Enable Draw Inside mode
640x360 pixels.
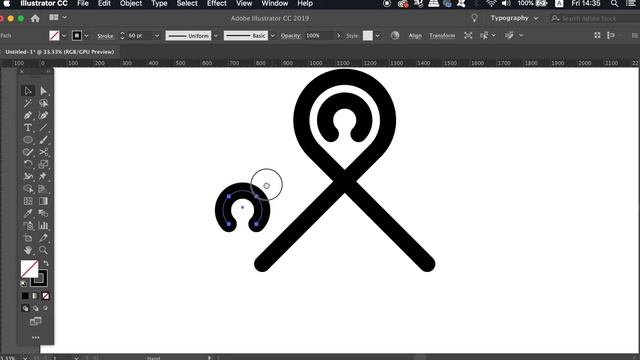pos(46,308)
